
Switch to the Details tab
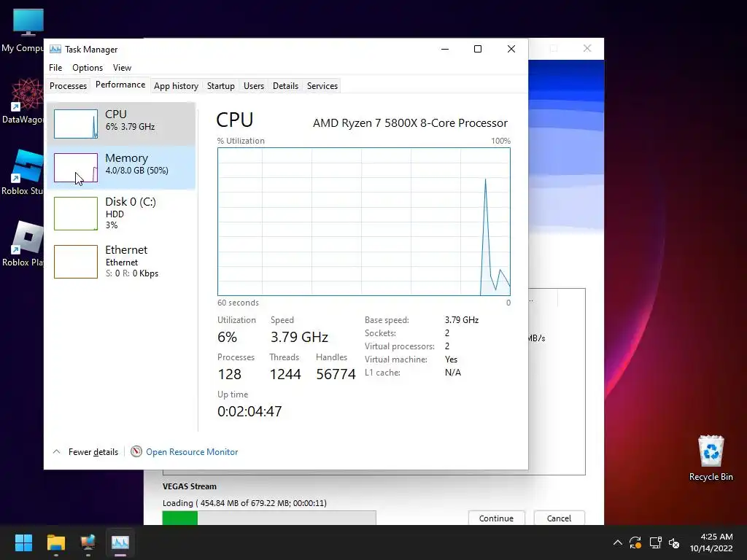tap(285, 86)
